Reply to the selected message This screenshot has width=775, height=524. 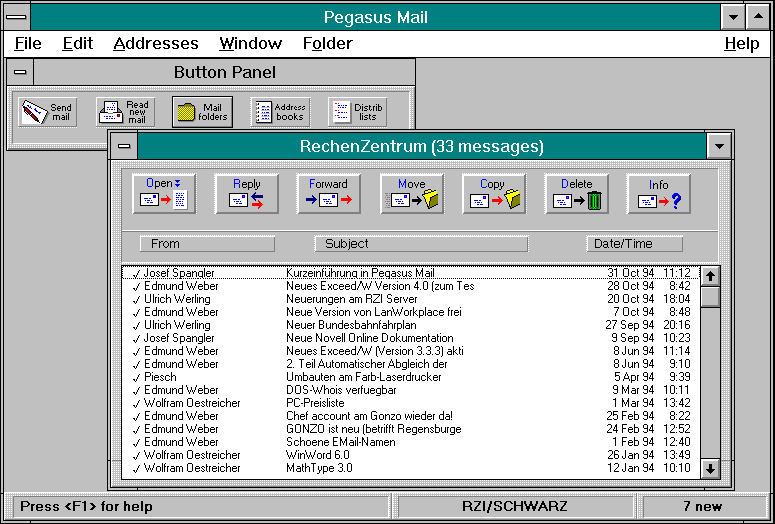tap(246, 194)
